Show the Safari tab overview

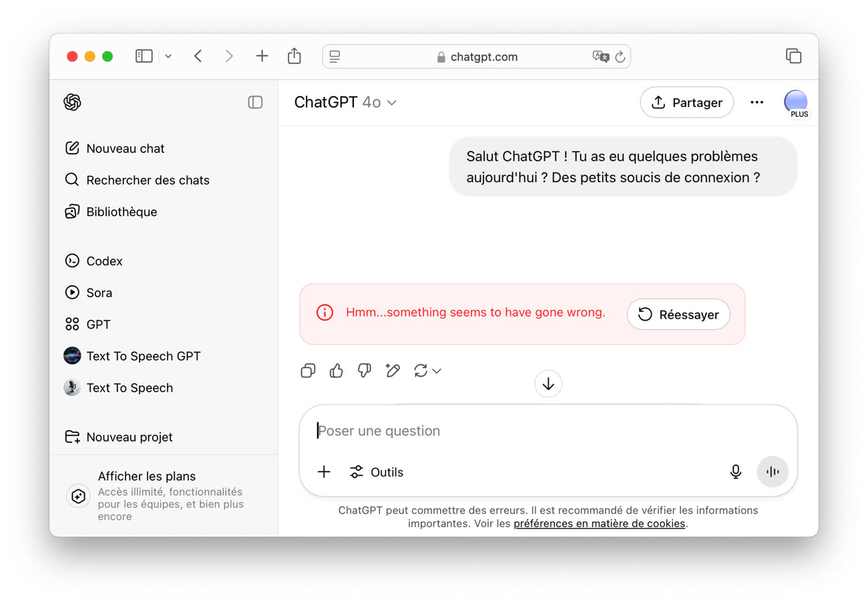[x=793, y=56]
